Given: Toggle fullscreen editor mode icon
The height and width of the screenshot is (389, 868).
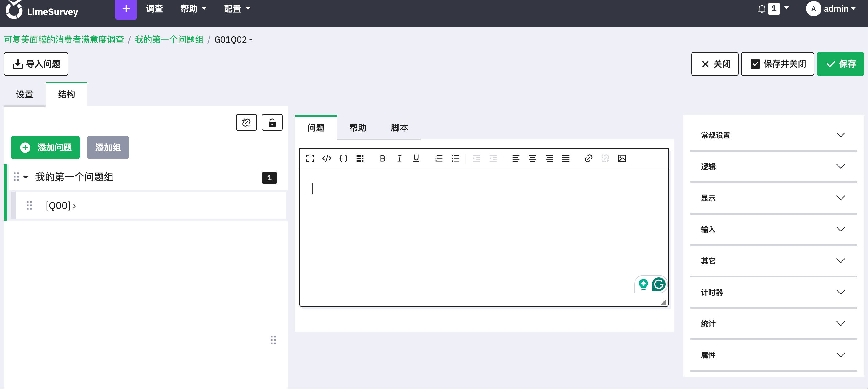Looking at the screenshot, I should pyautogui.click(x=310, y=158).
